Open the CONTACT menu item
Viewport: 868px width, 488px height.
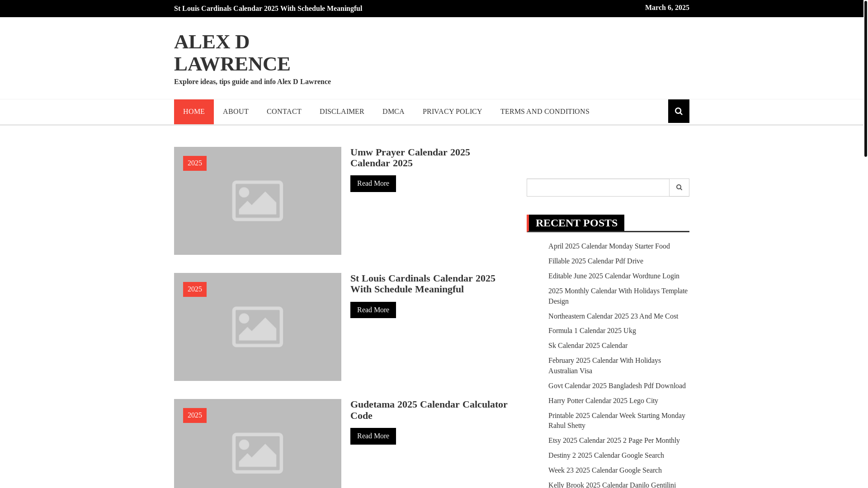pyautogui.click(x=284, y=112)
